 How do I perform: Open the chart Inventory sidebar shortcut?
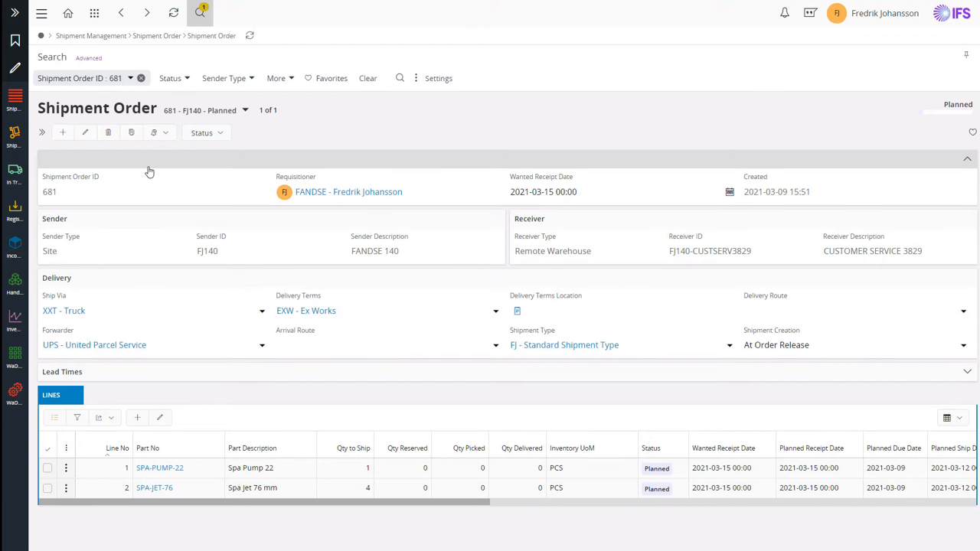(x=15, y=321)
